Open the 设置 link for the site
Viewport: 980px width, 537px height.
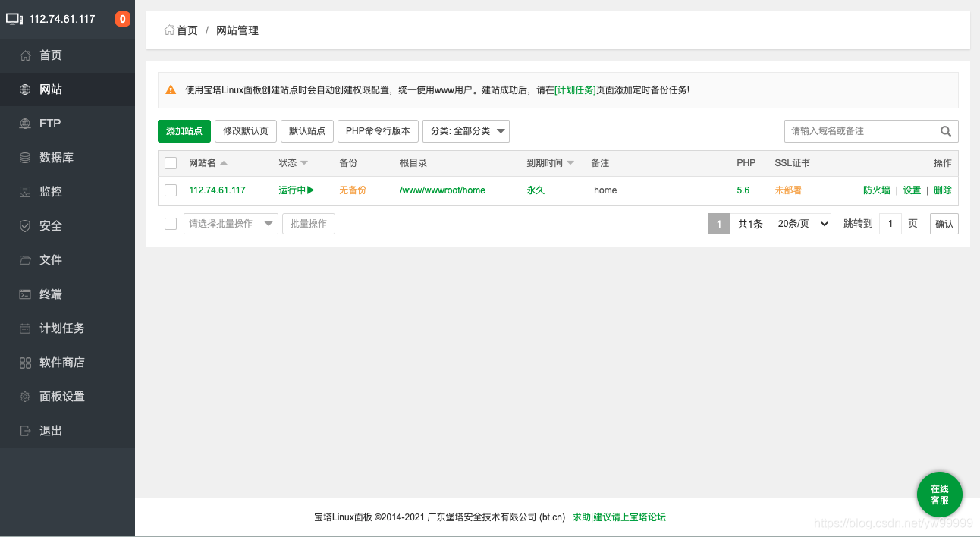coord(912,190)
